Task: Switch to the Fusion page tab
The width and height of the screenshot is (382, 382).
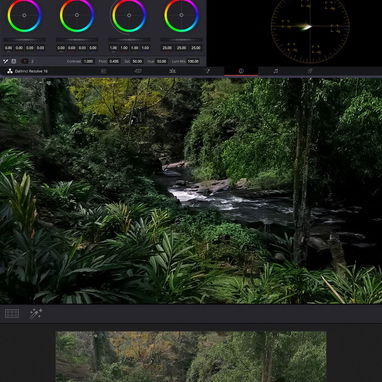Action: point(207,71)
